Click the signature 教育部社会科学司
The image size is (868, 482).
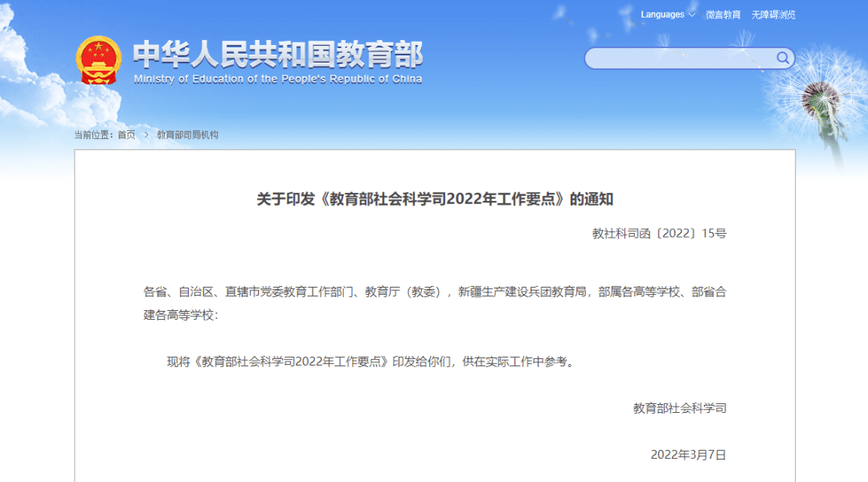680,408
